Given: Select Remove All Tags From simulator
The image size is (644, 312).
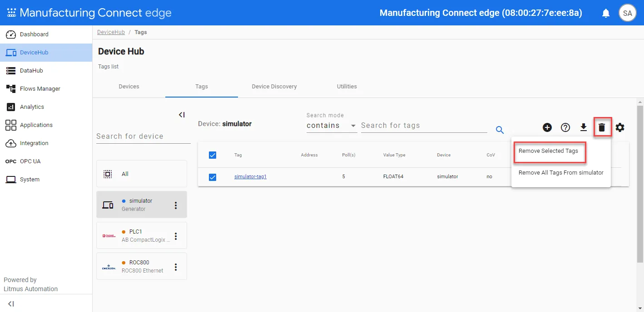Looking at the screenshot, I should pyautogui.click(x=561, y=173).
